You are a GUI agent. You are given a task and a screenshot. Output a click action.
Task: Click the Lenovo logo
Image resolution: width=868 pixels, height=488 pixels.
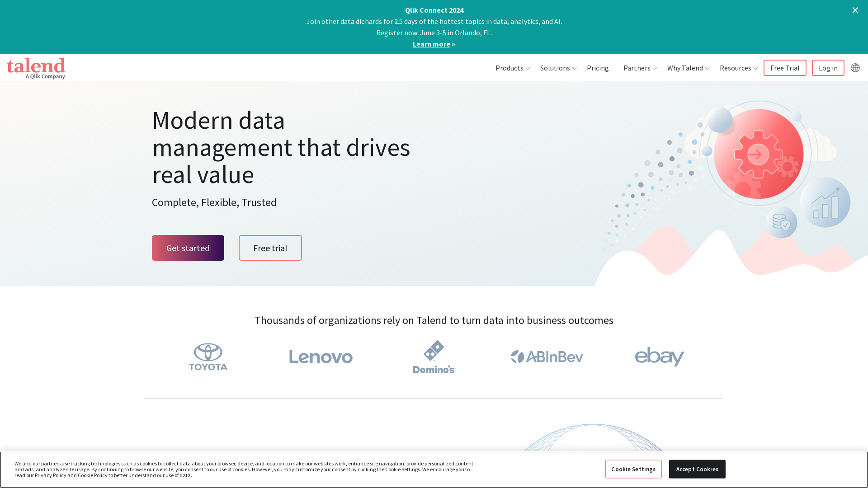tap(321, 357)
